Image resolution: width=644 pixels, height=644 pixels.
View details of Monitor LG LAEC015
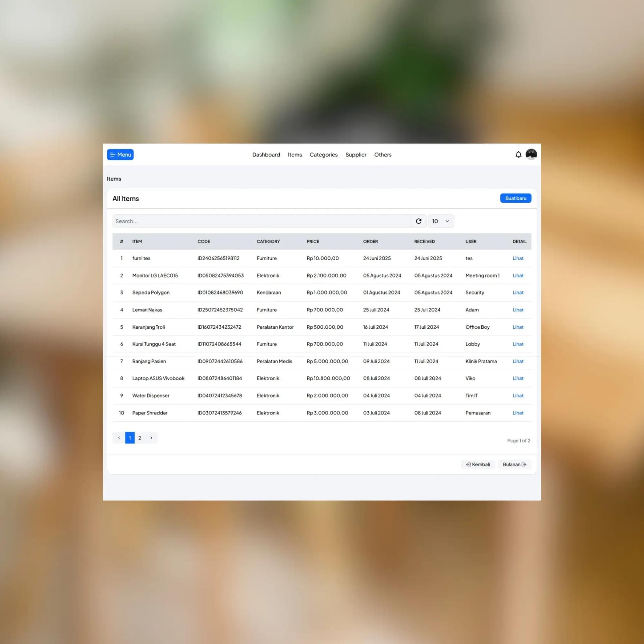518,275
